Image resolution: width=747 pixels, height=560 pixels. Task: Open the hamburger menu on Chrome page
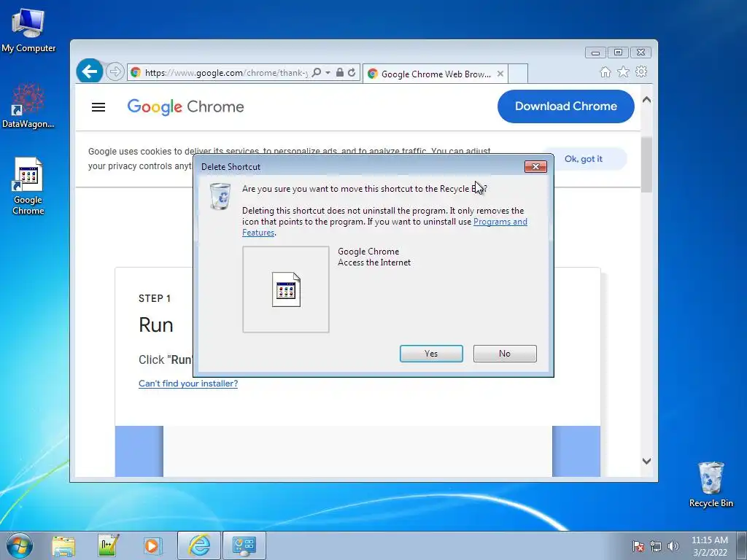98,107
